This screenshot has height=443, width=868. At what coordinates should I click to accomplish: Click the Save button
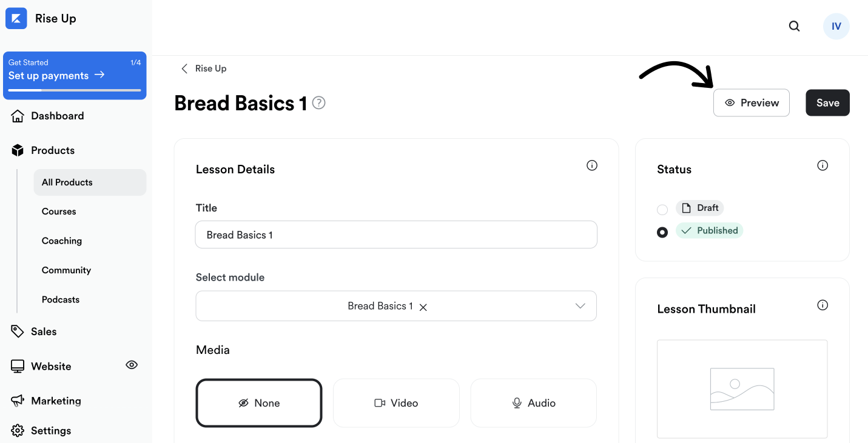point(827,103)
